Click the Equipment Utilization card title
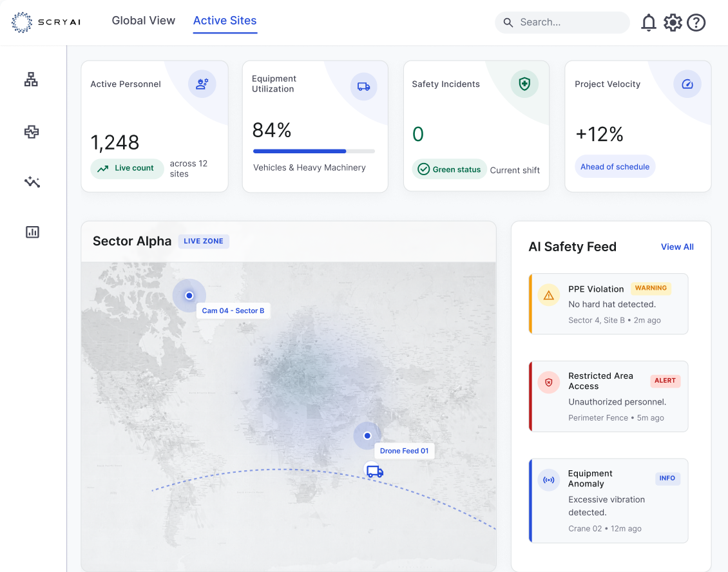The width and height of the screenshot is (728, 572). 274,84
